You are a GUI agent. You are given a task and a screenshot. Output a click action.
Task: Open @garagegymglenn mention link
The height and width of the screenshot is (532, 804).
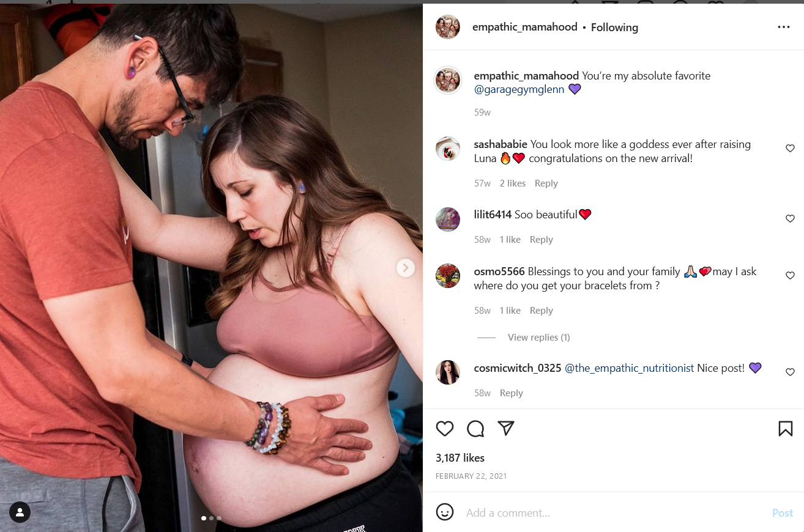(x=519, y=89)
